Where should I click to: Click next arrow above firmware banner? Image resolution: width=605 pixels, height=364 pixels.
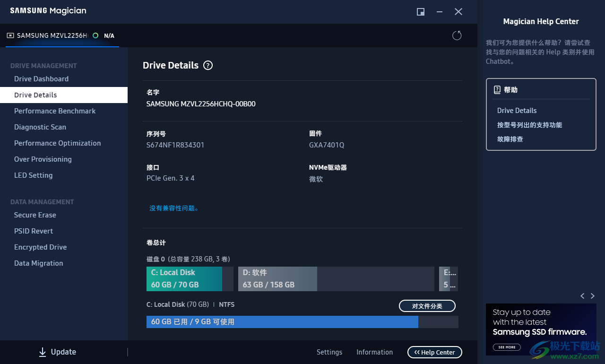(x=593, y=295)
